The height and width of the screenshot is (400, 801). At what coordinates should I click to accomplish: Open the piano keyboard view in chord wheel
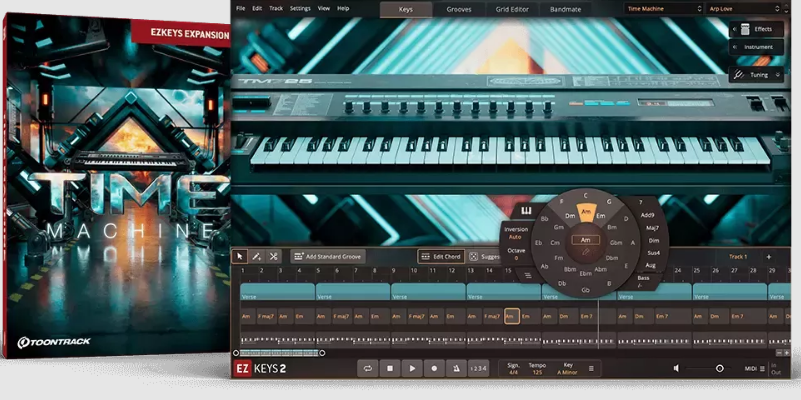[526, 211]
